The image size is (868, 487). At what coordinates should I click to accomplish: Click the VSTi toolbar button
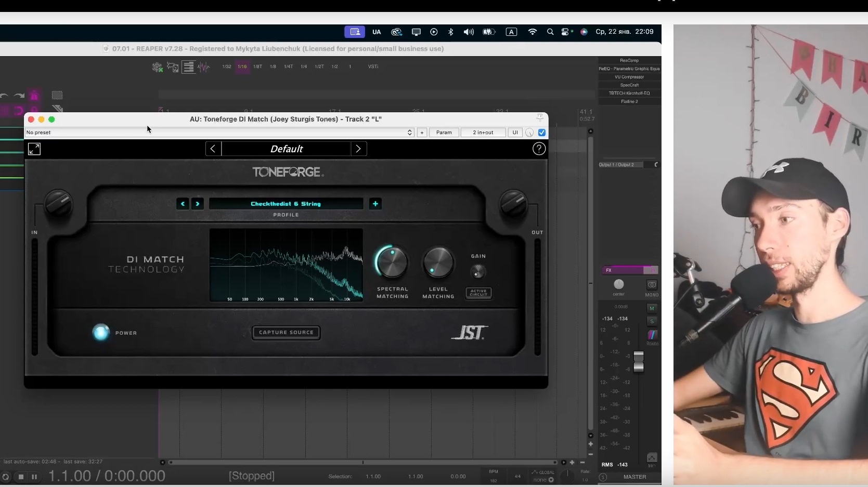(x=373, y=67)
